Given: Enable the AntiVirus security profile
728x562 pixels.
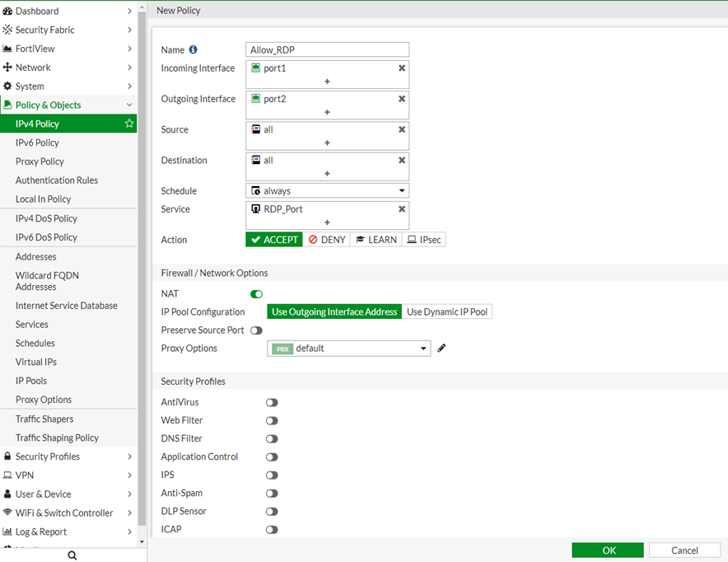Looking at the screenshot, I should click(x=272, y=403).
